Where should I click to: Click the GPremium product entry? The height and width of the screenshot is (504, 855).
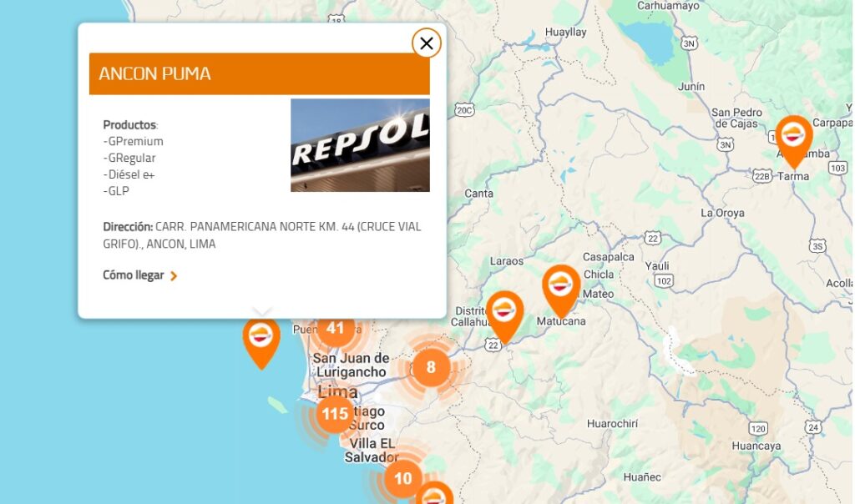pos(133,141)
